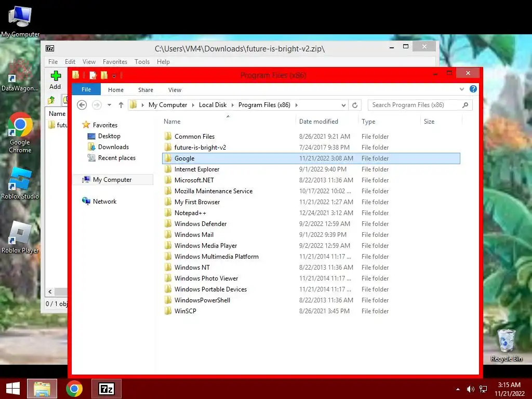Click the Add button in 7-Zip
This screenshot has width=532, height=399.
(55, 80)
